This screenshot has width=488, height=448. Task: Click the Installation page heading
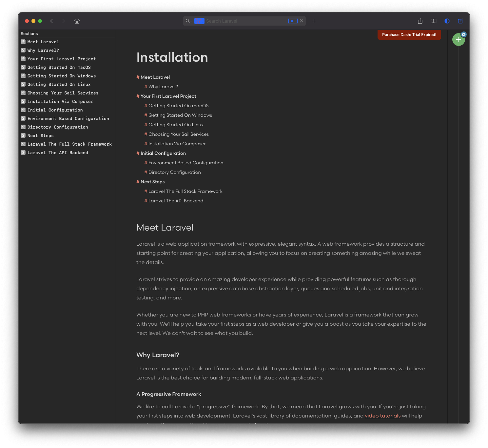(x=172, y=57)
